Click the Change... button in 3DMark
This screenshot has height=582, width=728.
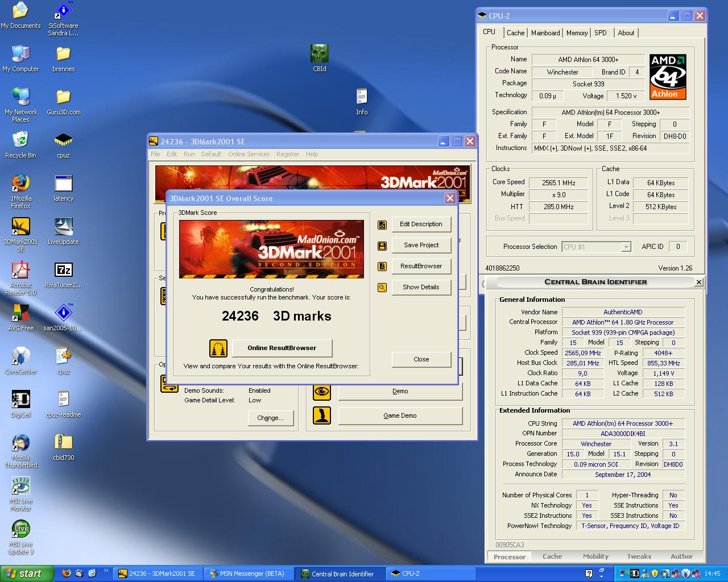(x=270, y=418)
